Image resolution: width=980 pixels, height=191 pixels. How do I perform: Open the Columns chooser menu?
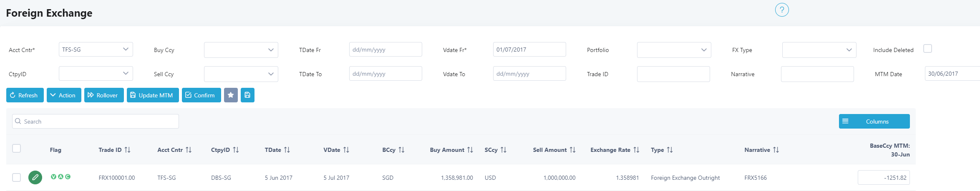pyautogui.click(x=874, y=122)
